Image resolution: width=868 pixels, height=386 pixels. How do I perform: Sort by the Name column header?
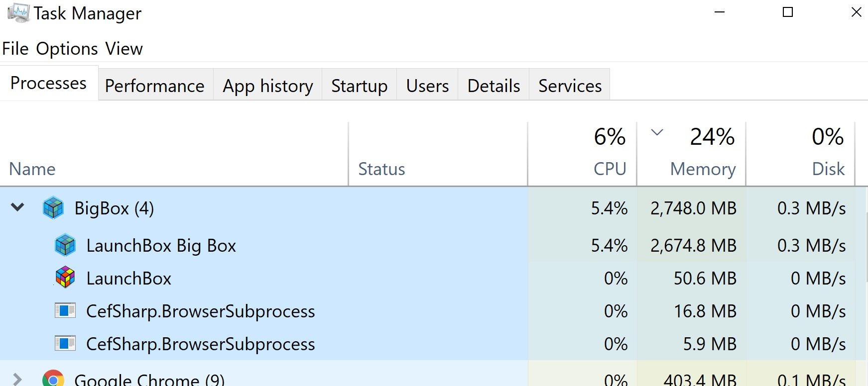(174, 154)
